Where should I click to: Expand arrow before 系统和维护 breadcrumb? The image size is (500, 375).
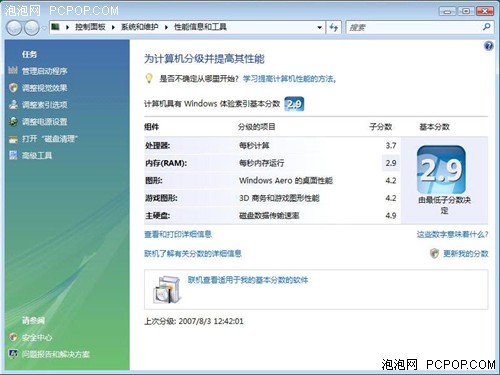pyautogui.click(x=113, y=27)
